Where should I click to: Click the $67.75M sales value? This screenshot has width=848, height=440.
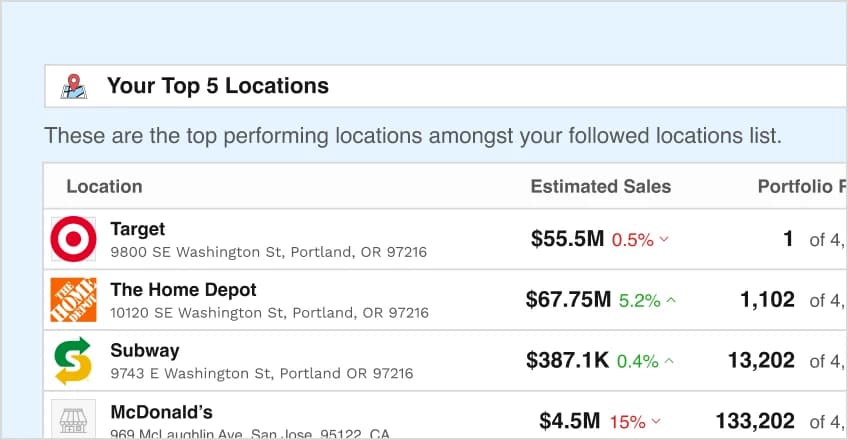click(x=568, y=299)
